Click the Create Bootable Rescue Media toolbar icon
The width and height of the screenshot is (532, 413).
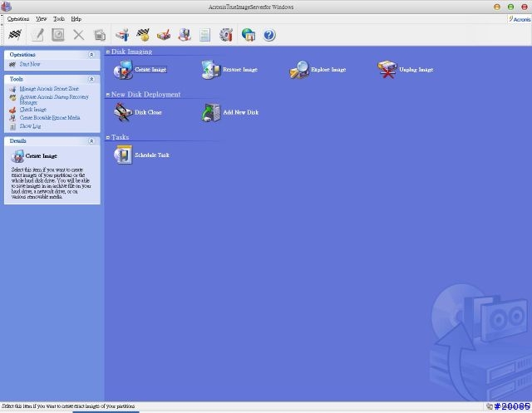click(x=185, y=35)
